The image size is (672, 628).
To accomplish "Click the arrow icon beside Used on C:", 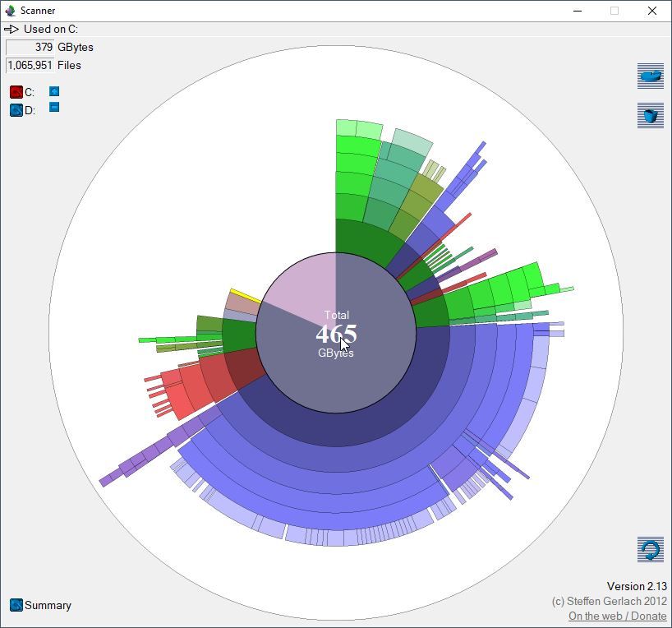I will [x=12, y=29].
